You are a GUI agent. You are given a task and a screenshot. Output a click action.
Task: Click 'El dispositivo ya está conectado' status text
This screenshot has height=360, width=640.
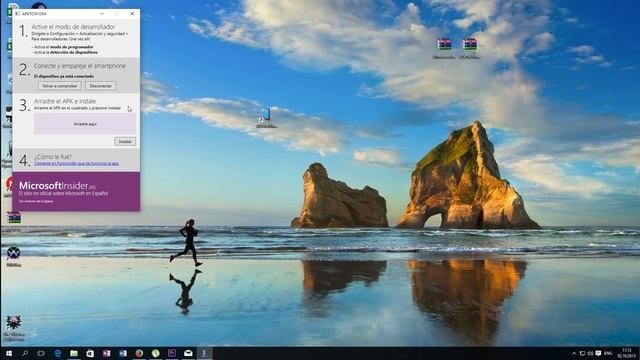click(x=64, y=76)
